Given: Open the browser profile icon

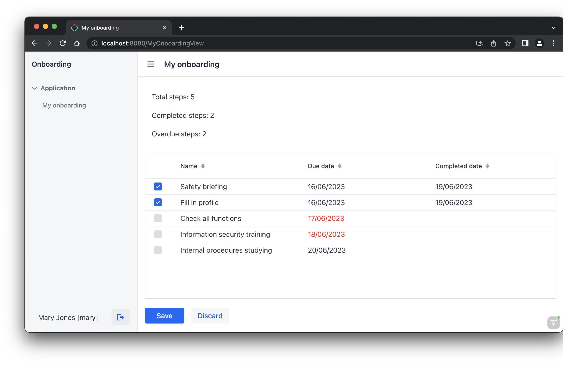Looking at the screenshot, I should tap(539, 43).
